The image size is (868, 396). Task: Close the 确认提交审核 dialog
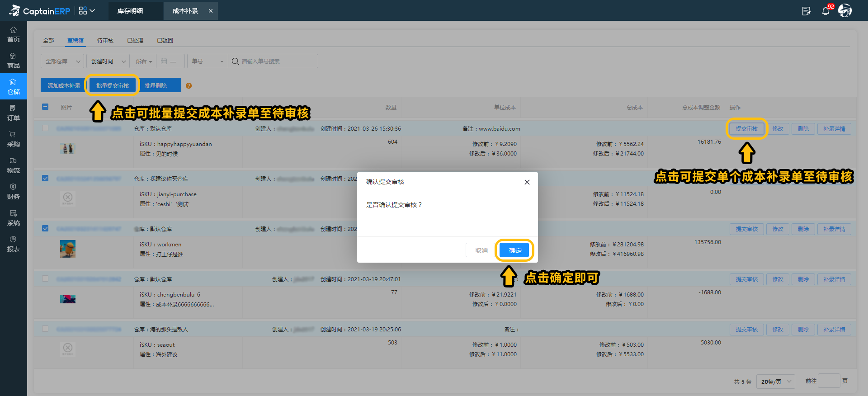pos(527,182)
